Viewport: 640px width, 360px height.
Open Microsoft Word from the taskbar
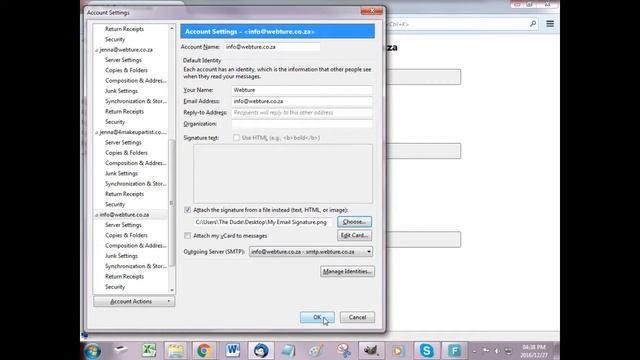point(233,350)
